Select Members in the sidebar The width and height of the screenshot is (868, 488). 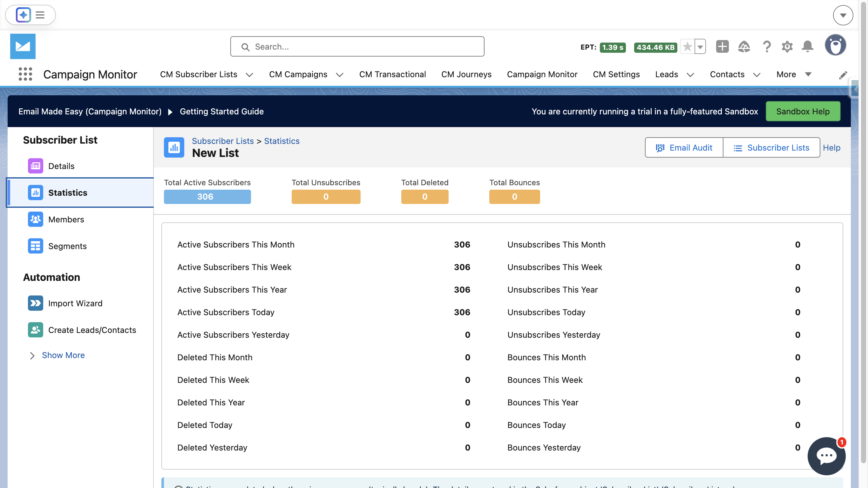pos(80,219)
